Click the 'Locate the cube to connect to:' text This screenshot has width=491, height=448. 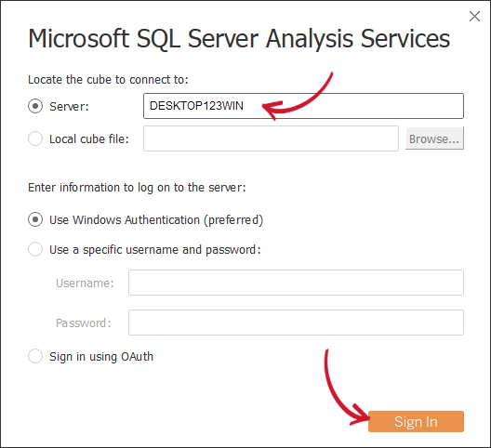point(108,80)
